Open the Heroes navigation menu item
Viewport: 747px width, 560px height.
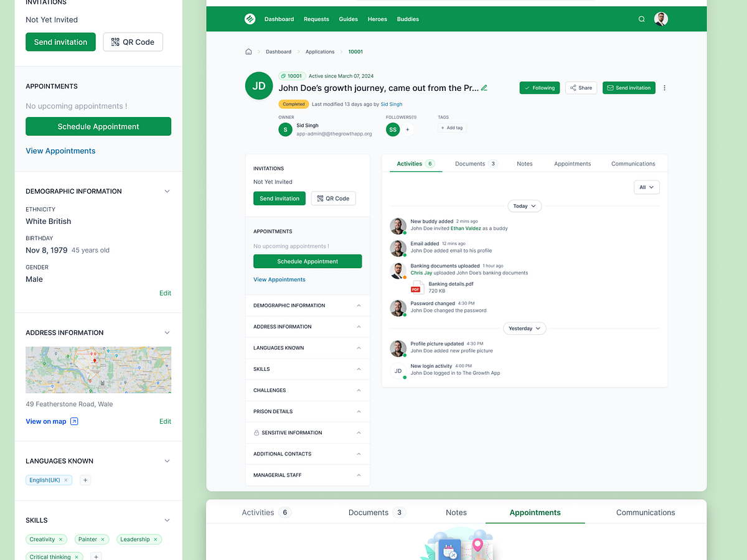(x=377, y=19)
